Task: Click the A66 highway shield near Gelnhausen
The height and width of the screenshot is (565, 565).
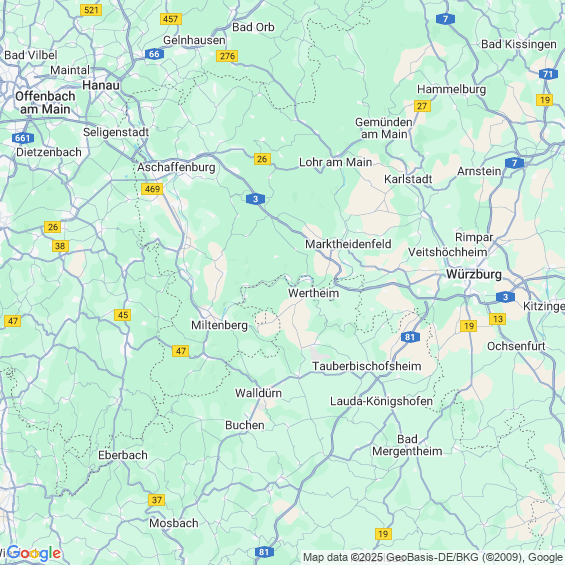Action: 154,54
